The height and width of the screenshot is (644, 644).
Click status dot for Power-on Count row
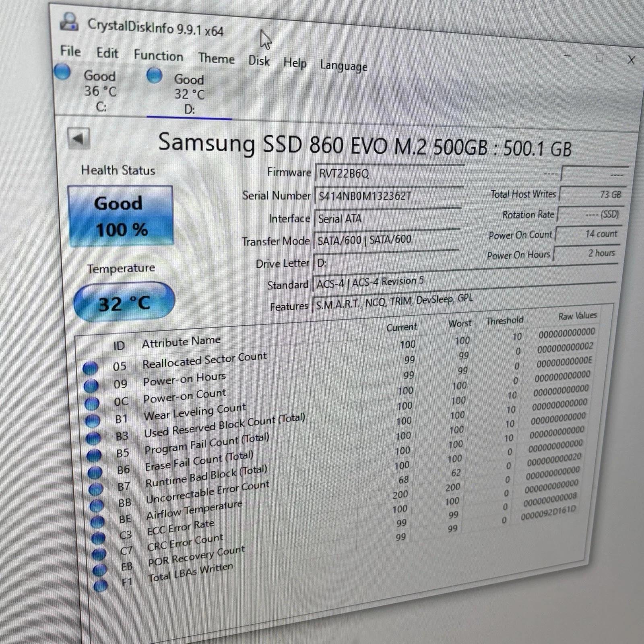92,403
